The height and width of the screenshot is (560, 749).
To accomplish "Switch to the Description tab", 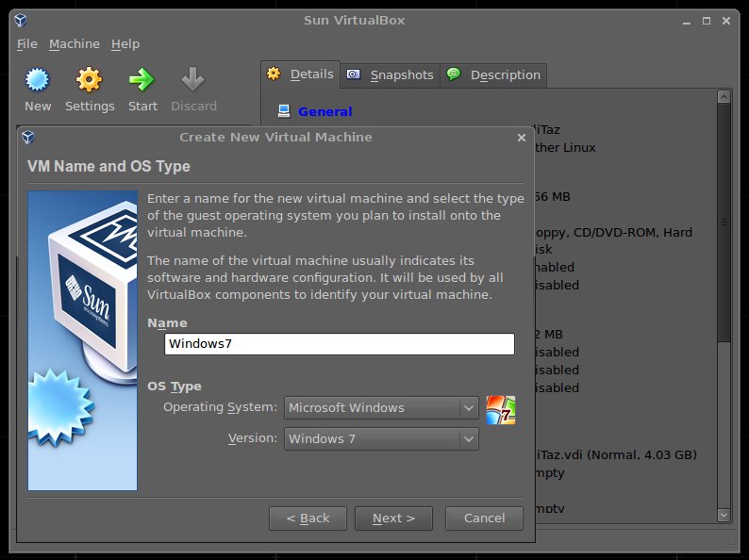I will (x=493, y=75).
